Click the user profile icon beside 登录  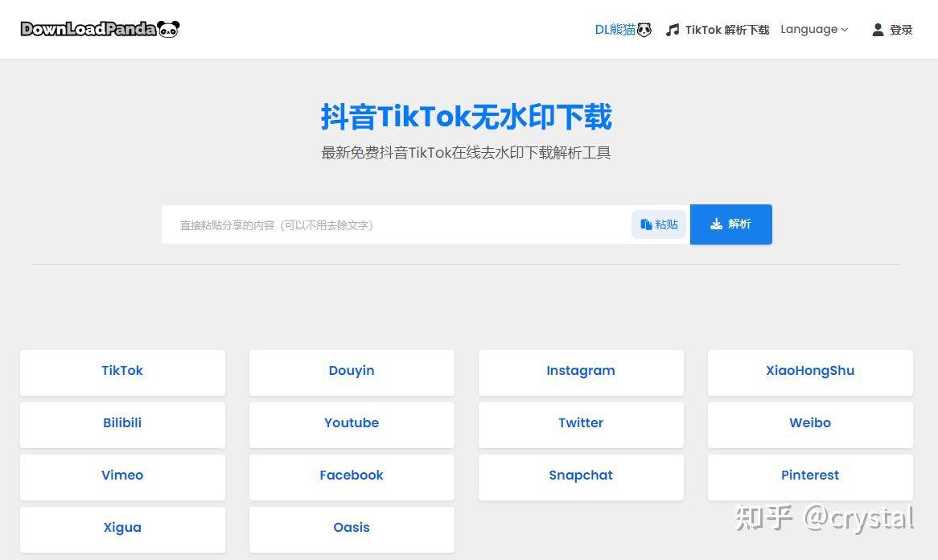pos(878,29)
